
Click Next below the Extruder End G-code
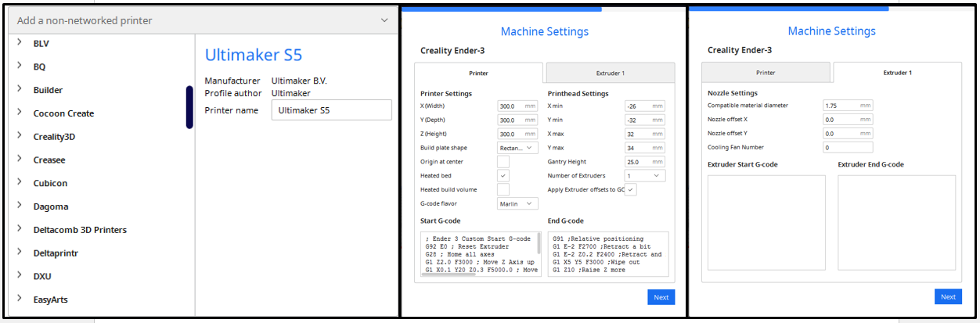point(949,297)
